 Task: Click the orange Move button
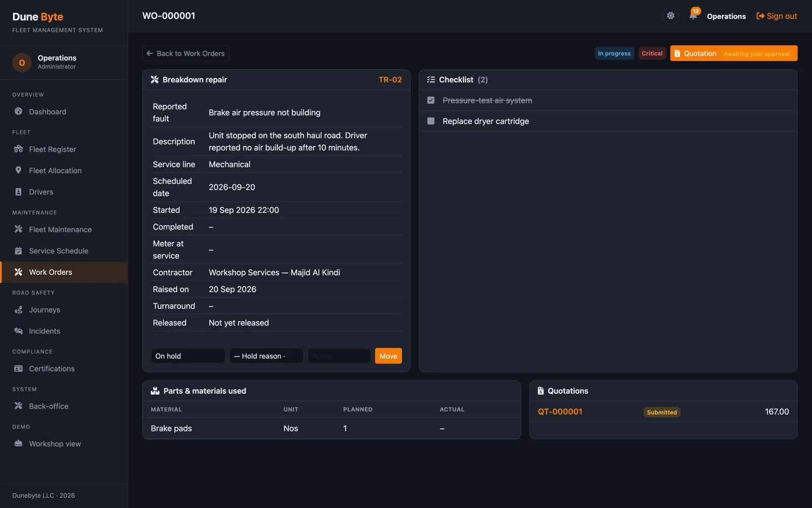click(x=388, y=356)
